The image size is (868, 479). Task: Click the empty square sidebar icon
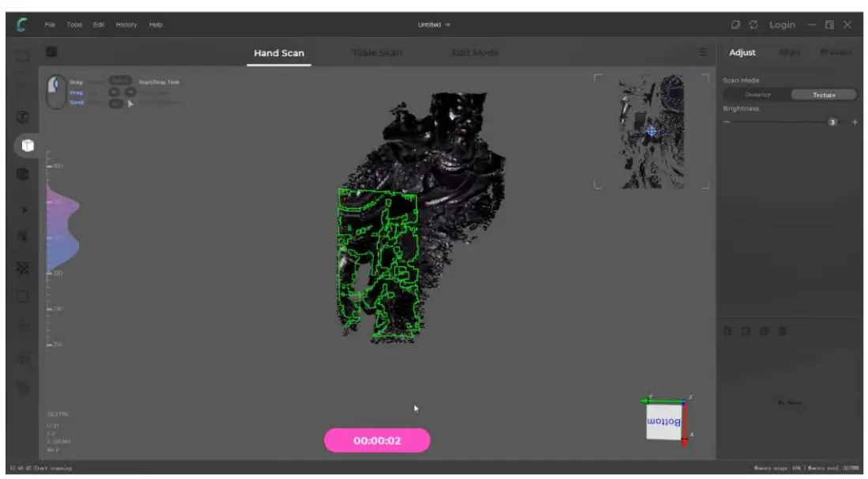23,297
